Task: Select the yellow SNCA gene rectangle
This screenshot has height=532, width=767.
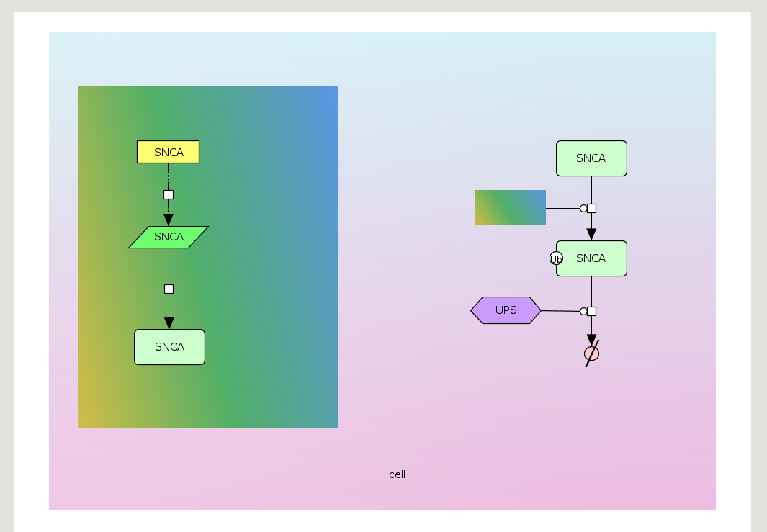Action: coord(168,152)
